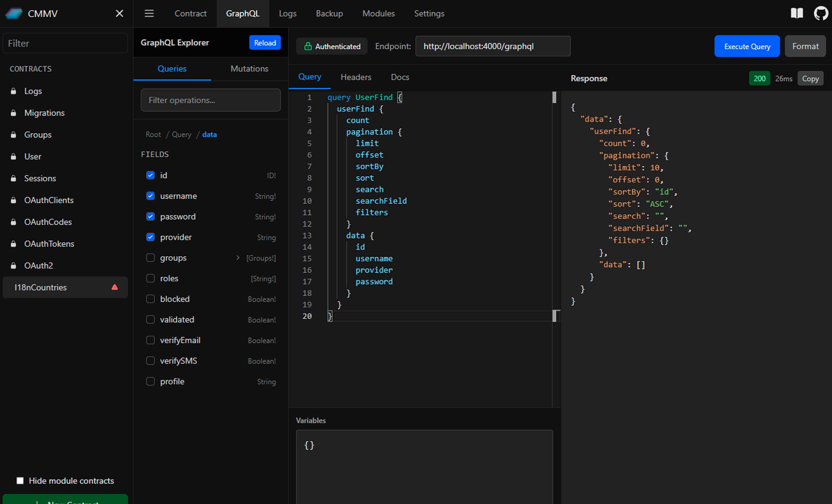
Task: Click the CMMV logo icon
Action: 14,13
